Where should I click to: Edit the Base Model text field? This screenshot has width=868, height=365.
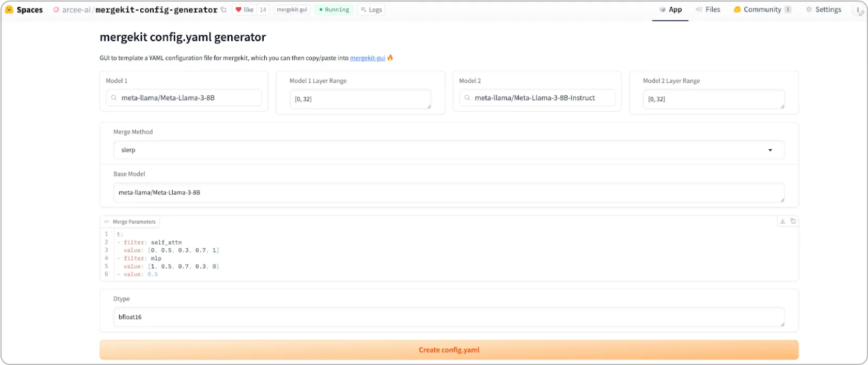449,193
